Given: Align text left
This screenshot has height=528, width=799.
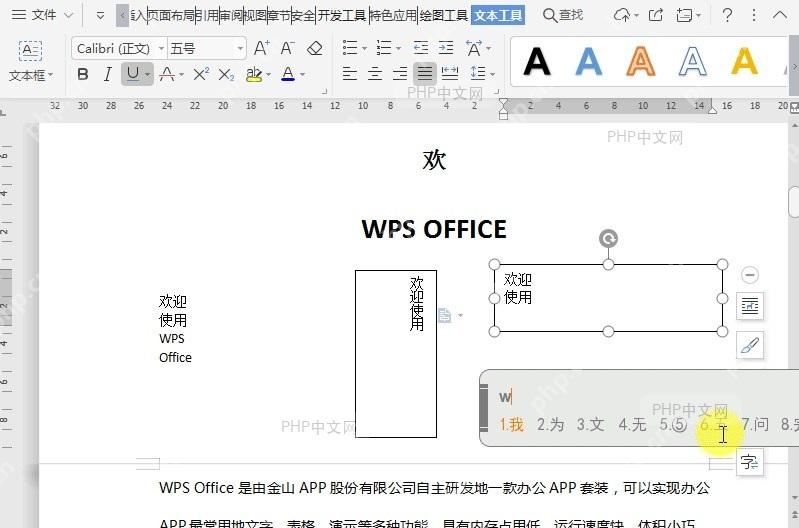Looking at the screenshot, I should (x=350, y=74).
